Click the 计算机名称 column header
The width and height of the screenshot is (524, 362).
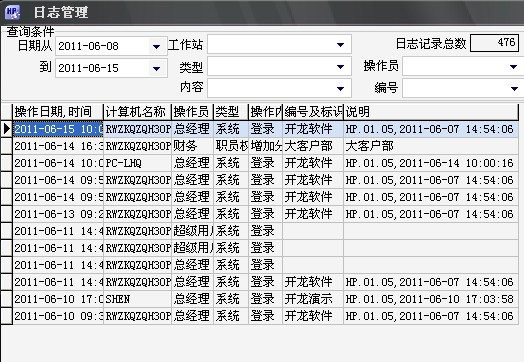pos(137,112)
